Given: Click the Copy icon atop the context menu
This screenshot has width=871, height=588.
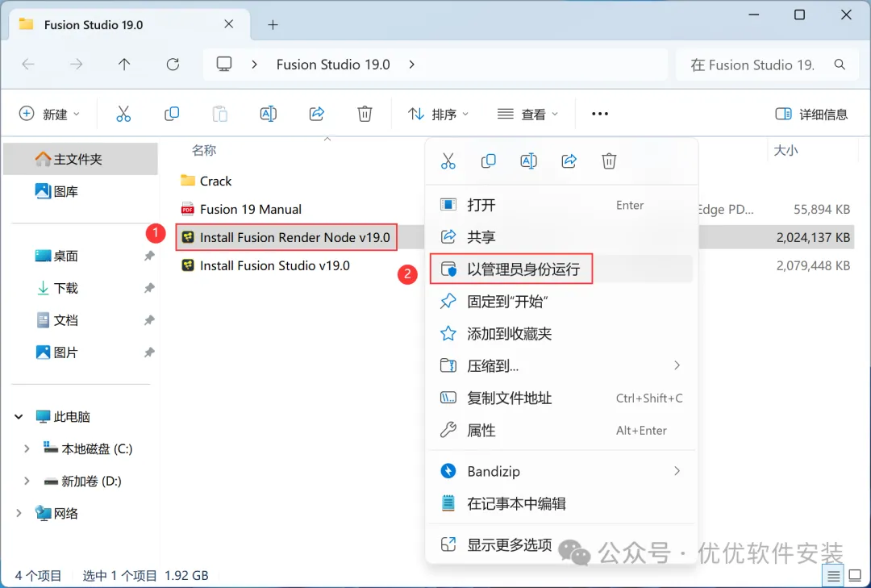Looking at the screenshot, I should tap(488, 161).
